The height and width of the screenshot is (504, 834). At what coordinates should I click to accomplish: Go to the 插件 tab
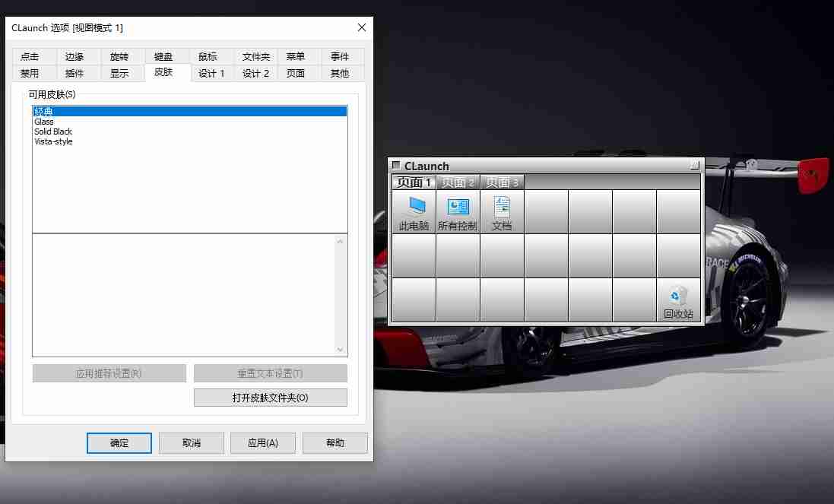[75, 74]
